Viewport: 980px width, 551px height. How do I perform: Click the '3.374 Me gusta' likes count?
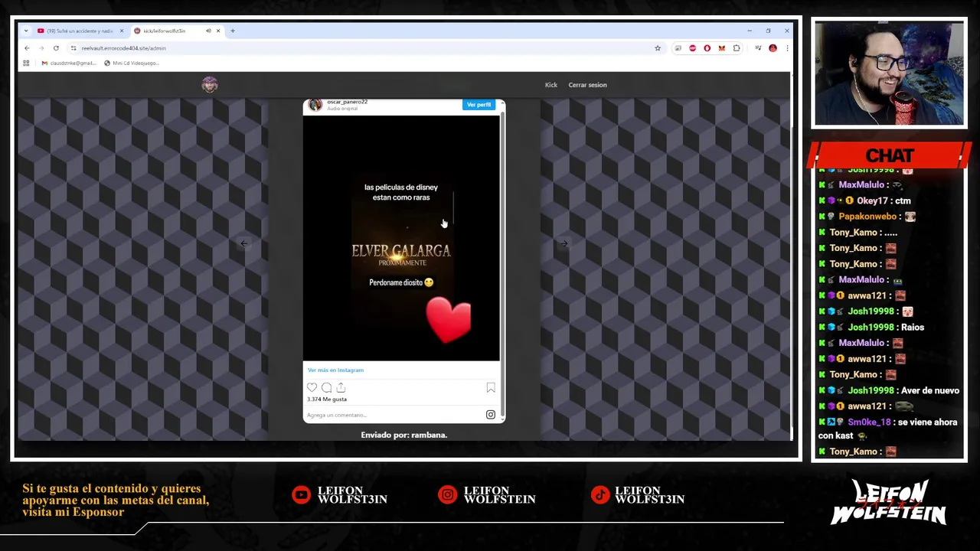point(327,399)
